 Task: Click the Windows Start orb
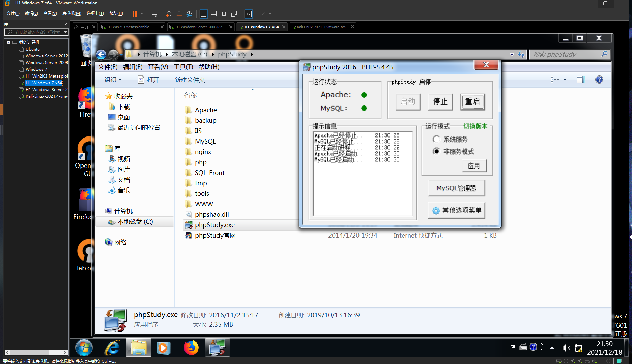(84, 347)
